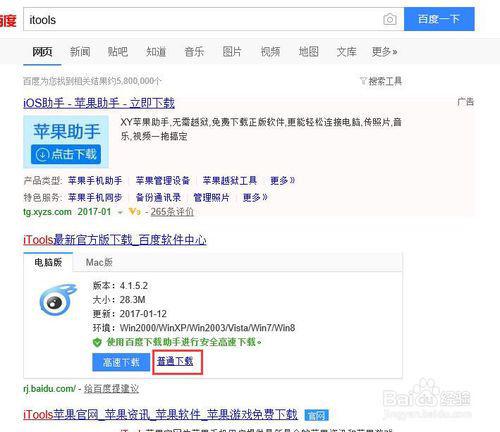Click the 大小: 28.3M text

119,300
